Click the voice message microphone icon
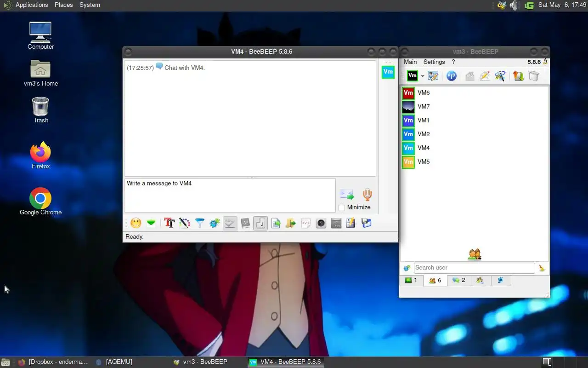Image resolution: width=588 pixels, height=368 pixels. [367, 194]
